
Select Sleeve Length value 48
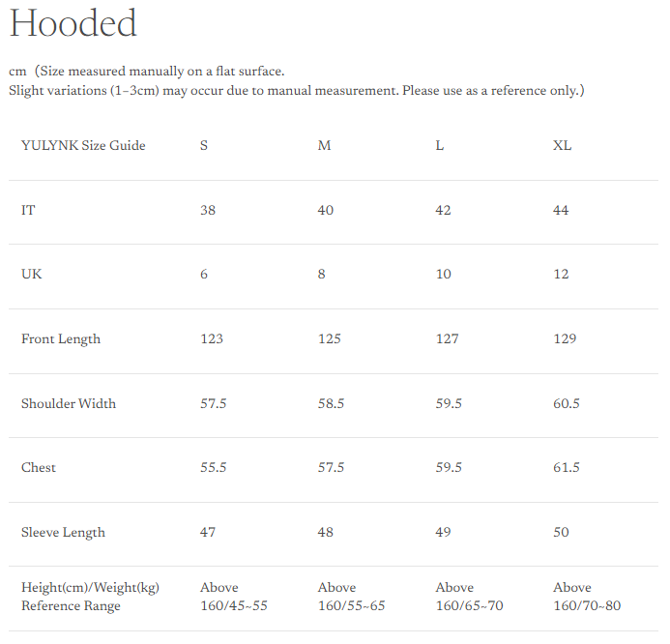pyautogui.click(x=326, y=533)
